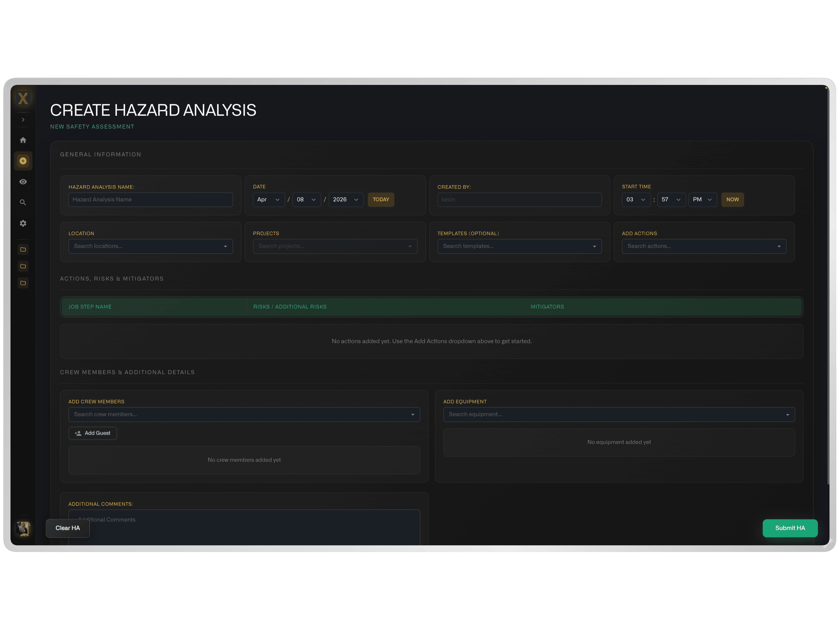840x630 pixels.
Task: Click the 'No crew members added yet' text
Action: [244, 460]
